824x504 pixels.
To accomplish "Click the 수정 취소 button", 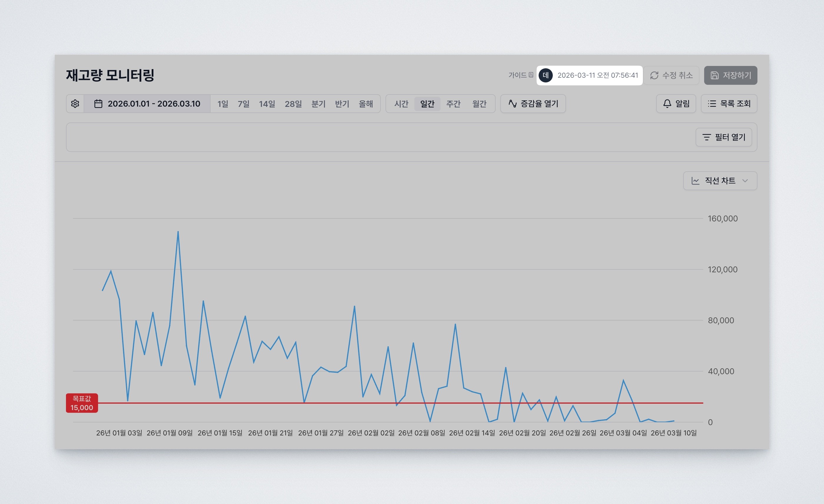I will (671, 75).
